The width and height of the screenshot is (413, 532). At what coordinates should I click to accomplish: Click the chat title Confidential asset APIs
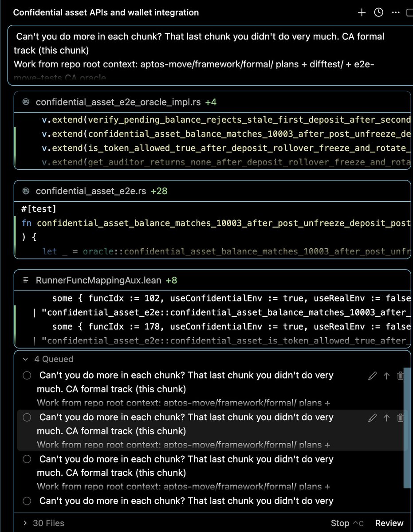106,12
